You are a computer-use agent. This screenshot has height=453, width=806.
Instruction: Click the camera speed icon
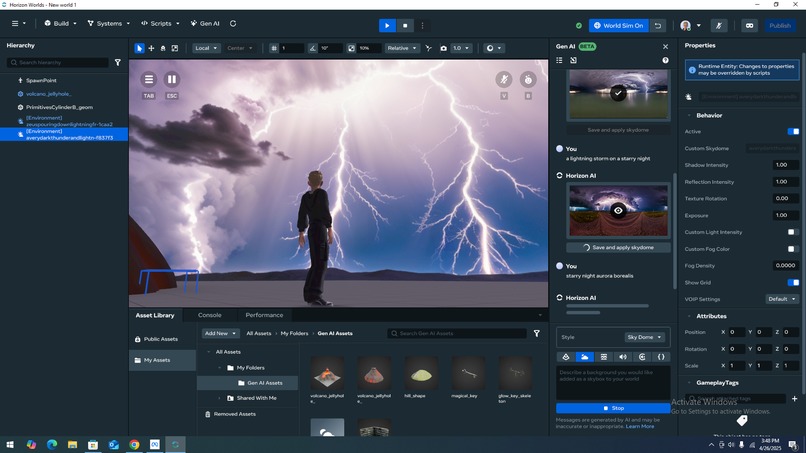coord(444,48)
